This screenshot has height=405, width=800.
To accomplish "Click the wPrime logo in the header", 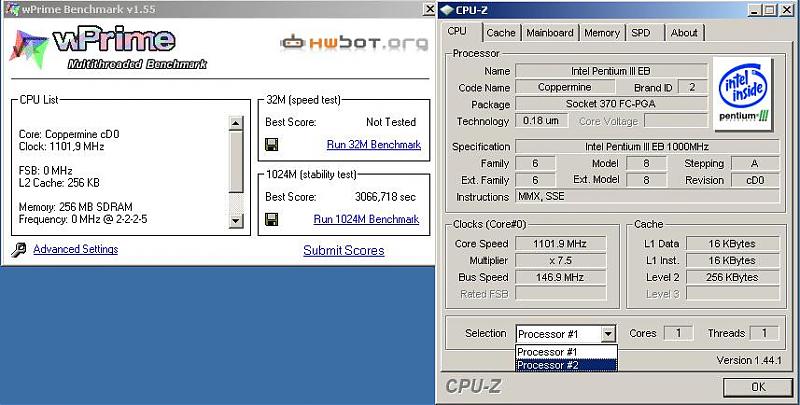I will (x=108, y=49).
